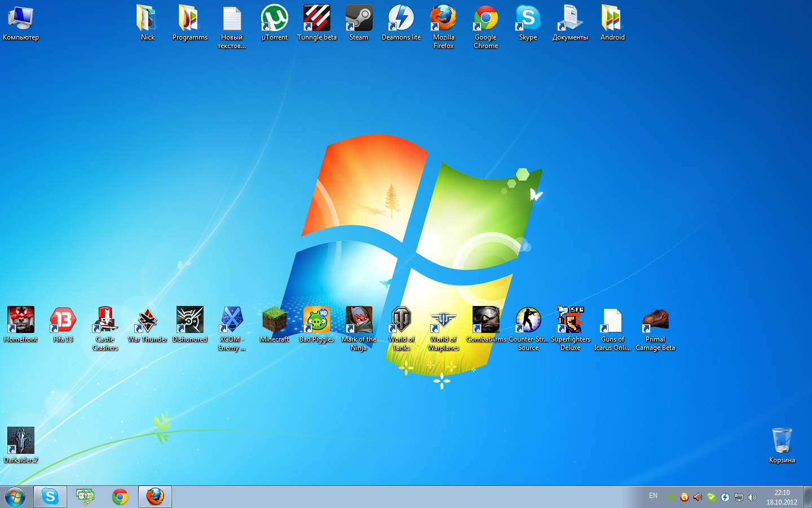
Task: Select the Dishonored shortcut
Action: (x=190, y=325)
